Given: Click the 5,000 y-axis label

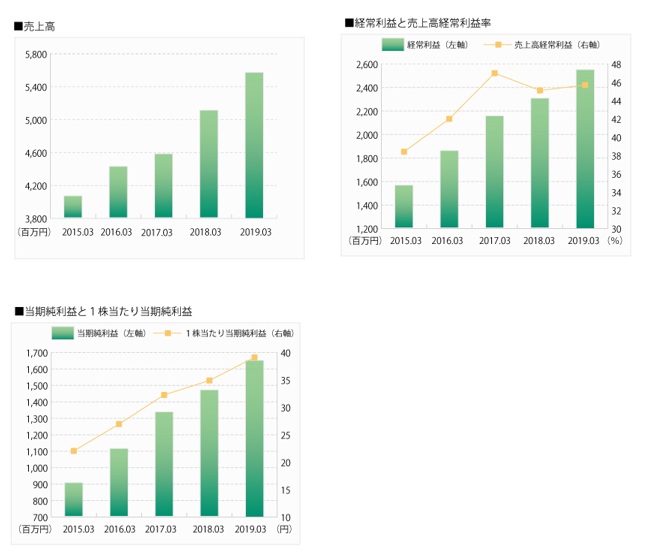Looking at the screenshot, I should 36,120.
